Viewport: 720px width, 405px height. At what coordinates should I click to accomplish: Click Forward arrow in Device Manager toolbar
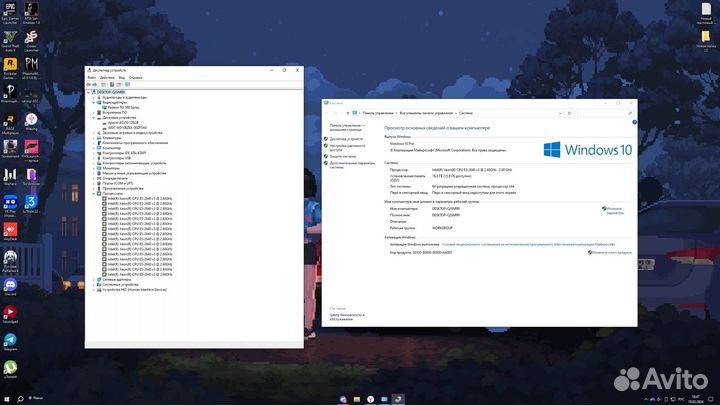[x=95, y=84]
